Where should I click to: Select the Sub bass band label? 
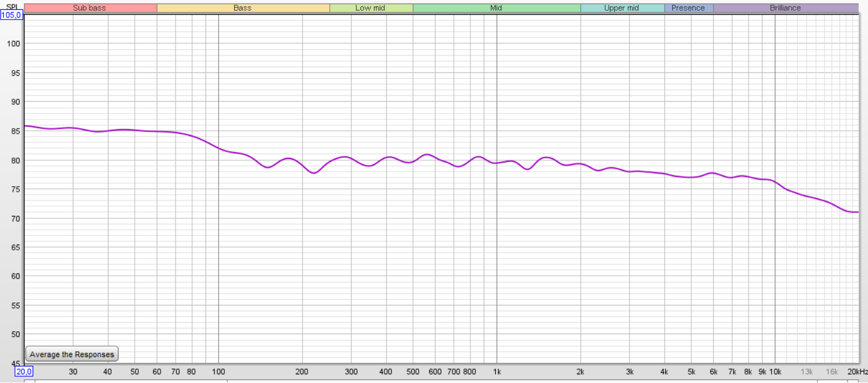pos(90,8)
